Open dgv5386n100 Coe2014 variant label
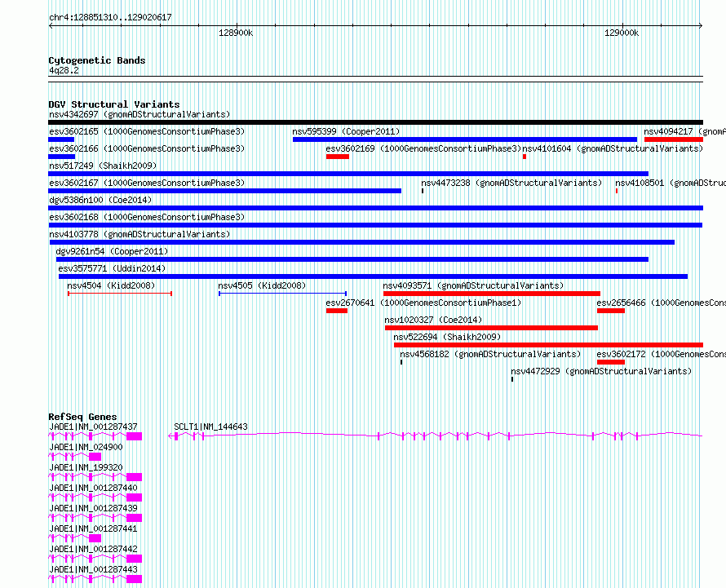Screen dimensions: 726x588 point(100,200)
